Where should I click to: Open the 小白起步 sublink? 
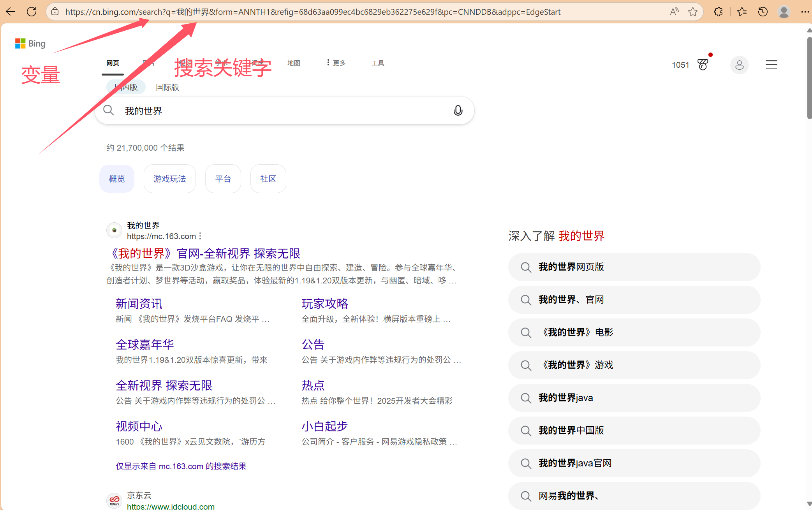coord(325,426)
